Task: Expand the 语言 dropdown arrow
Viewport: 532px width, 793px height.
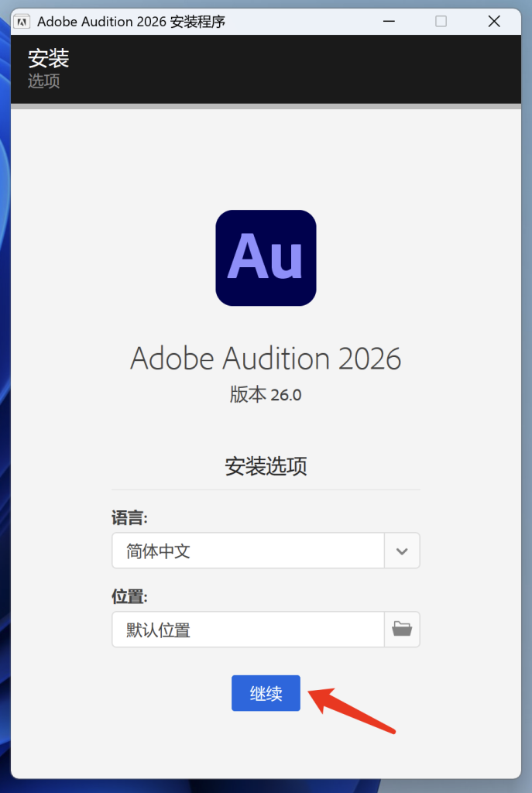Action: point(402,551)
